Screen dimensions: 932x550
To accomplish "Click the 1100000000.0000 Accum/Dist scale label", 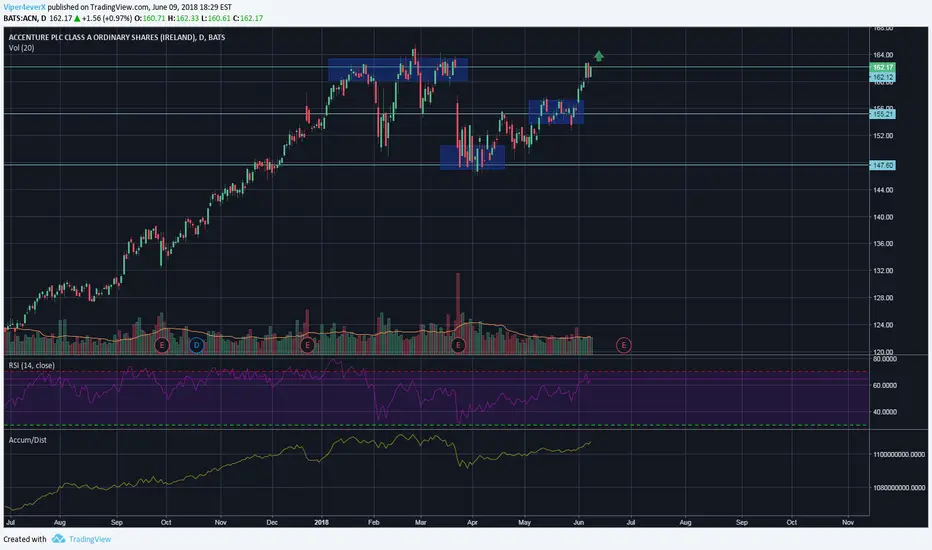I will (x=899, y=454).
